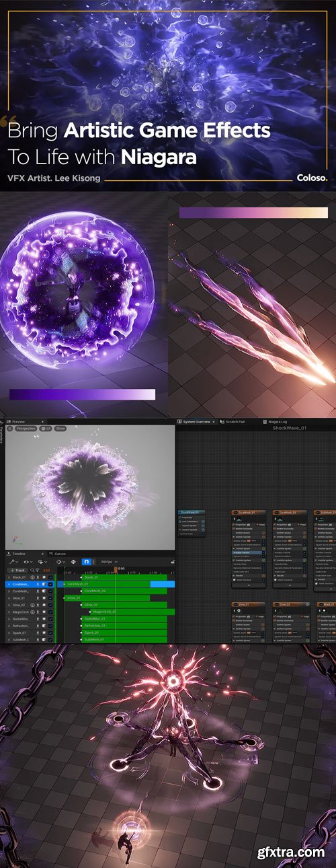Click the isolate icon on Glow_01 track
This screenshot has width=336, height=868.
pyautogui.click(x=38, y=598)
